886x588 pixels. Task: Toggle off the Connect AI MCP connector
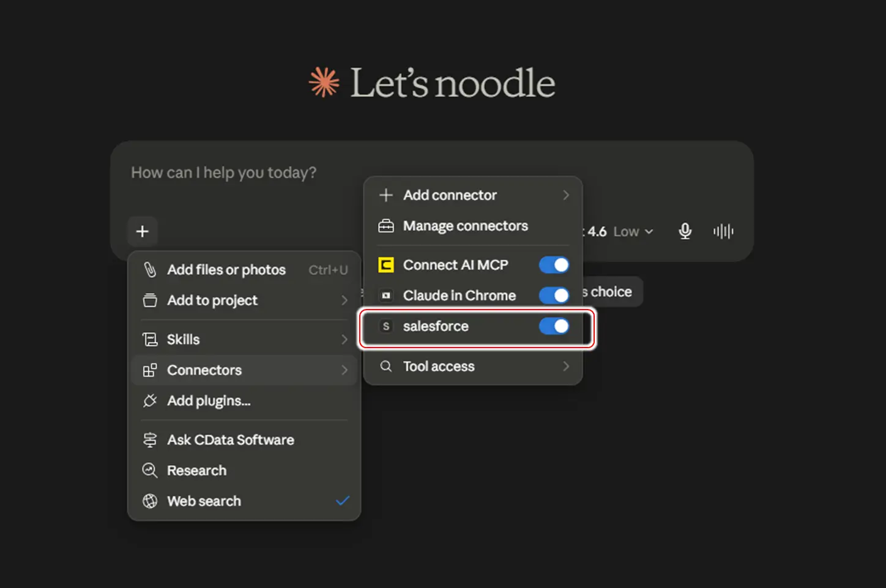click(x=554, y=265)
